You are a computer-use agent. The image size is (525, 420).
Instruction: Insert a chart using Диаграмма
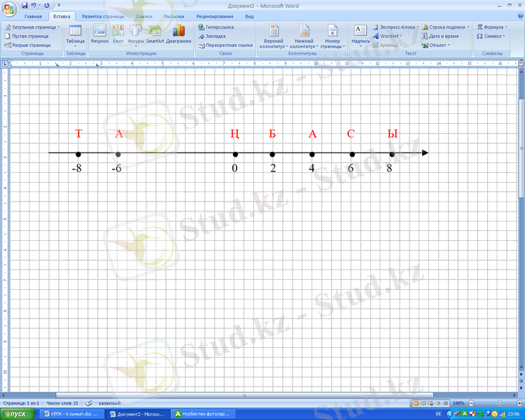coord(178,34)
